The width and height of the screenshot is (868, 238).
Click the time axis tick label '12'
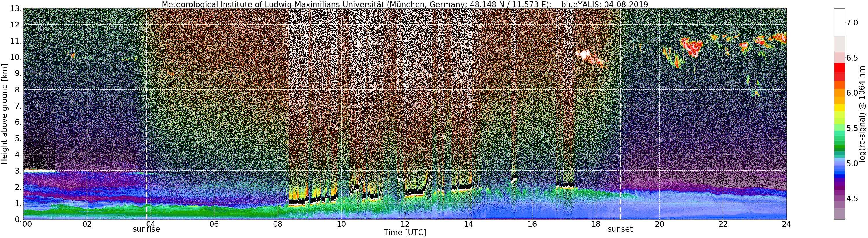[405, 224]
